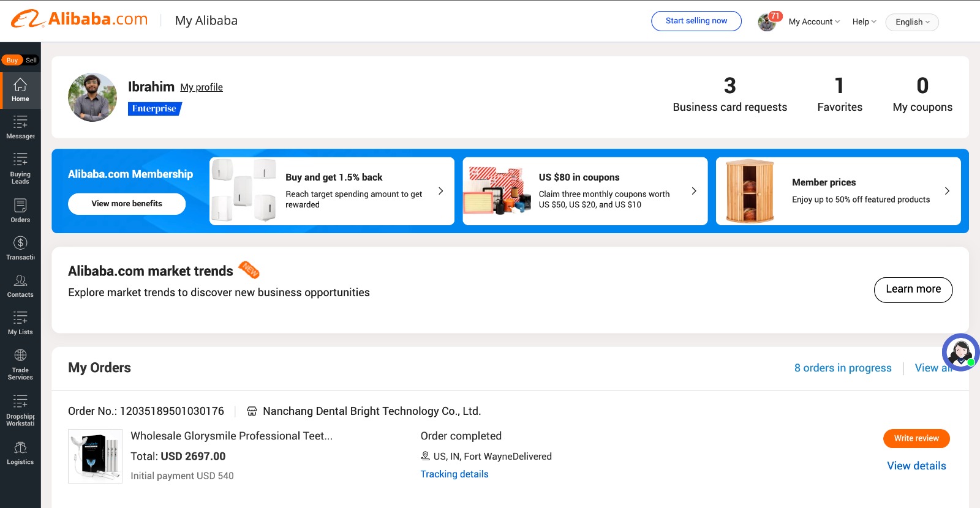Click the Enterprise badge
The image size is (980, 508).
pyautogui.click(x=154, y=108)
